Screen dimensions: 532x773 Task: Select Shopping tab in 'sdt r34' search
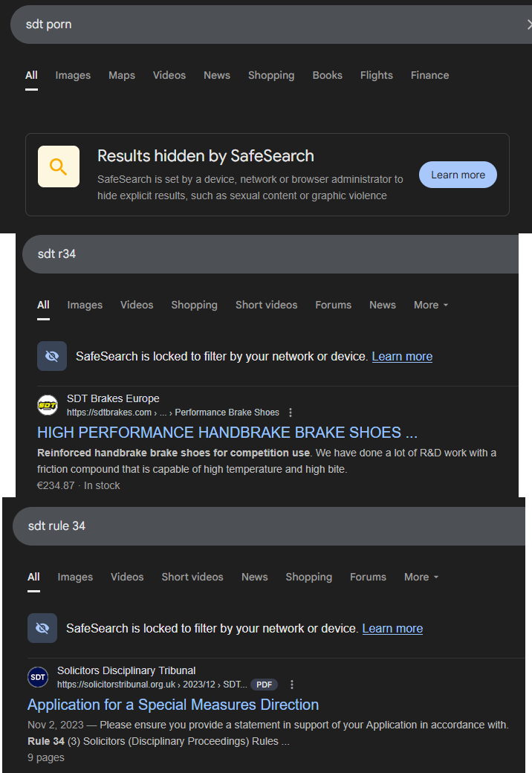tap(194, 305)
